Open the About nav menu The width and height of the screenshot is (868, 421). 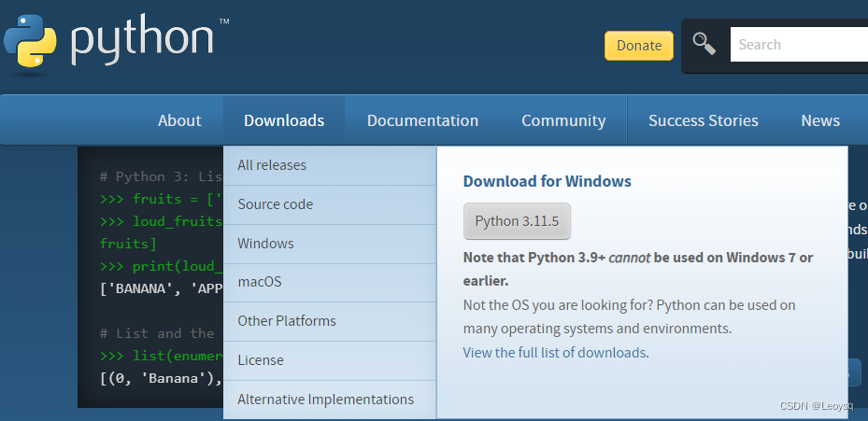click(179, 120)
